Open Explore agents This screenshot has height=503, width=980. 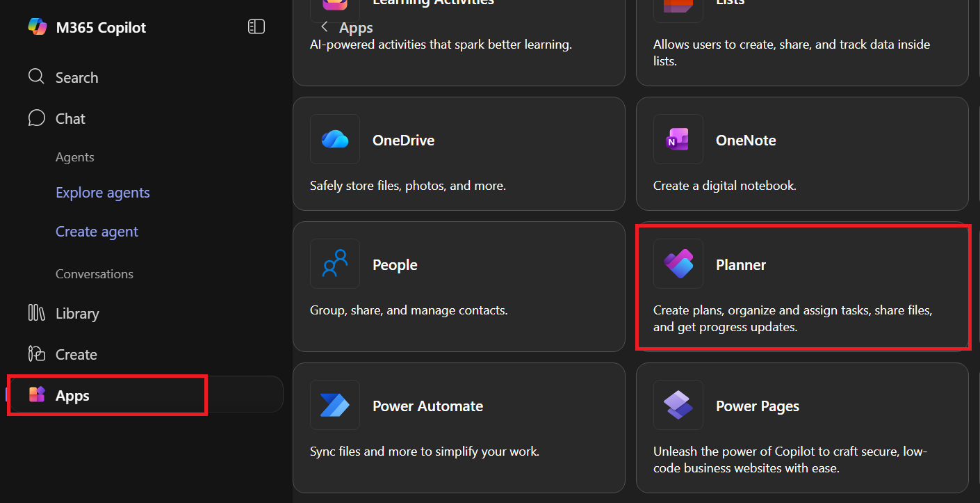[102, 192]
